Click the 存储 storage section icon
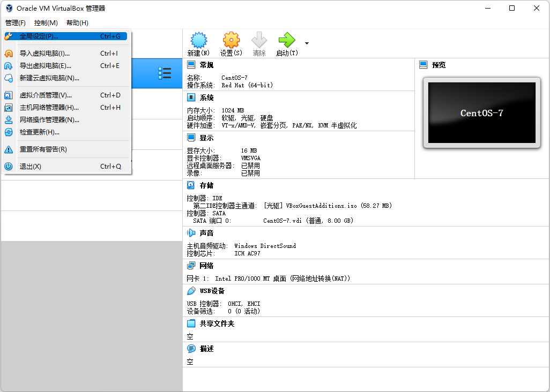The image size is (550, 392). click(190, 185)
